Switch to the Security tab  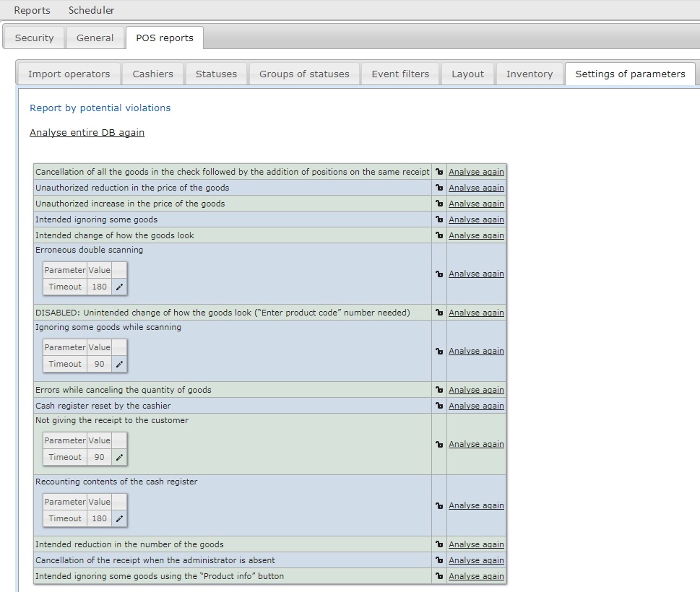(34, 38)
